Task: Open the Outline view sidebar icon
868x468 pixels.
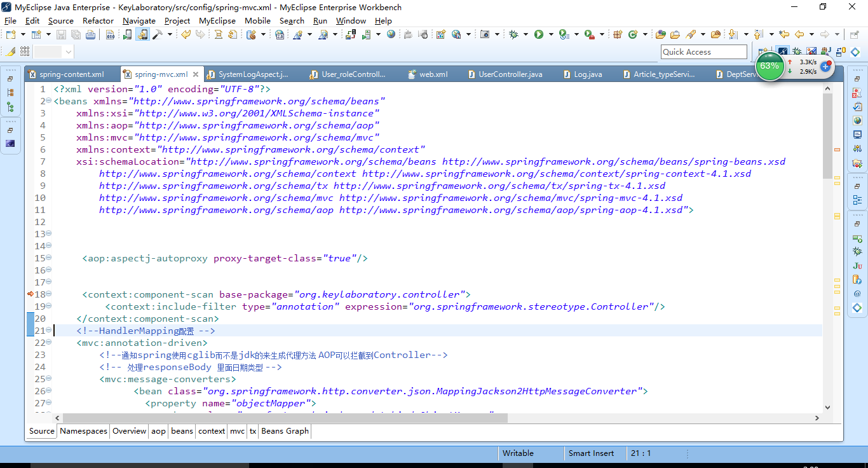Action: click(x=857, y=200)
